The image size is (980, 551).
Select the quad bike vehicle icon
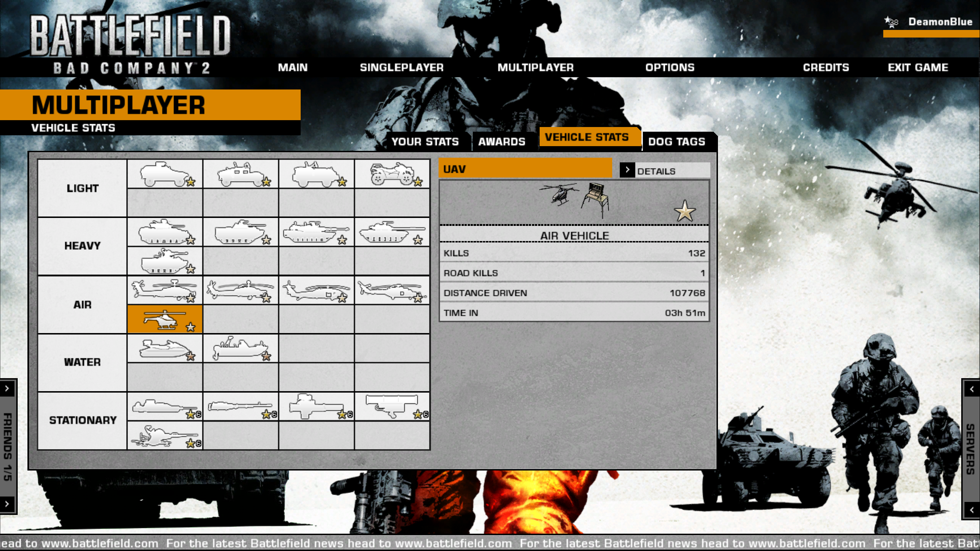coord(392,174)
